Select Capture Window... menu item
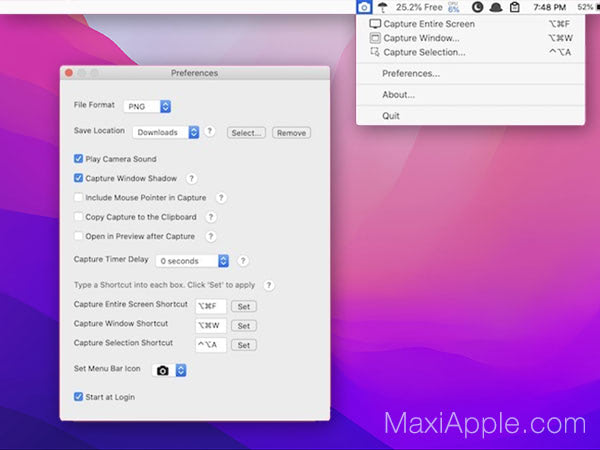 coord(470,38)
